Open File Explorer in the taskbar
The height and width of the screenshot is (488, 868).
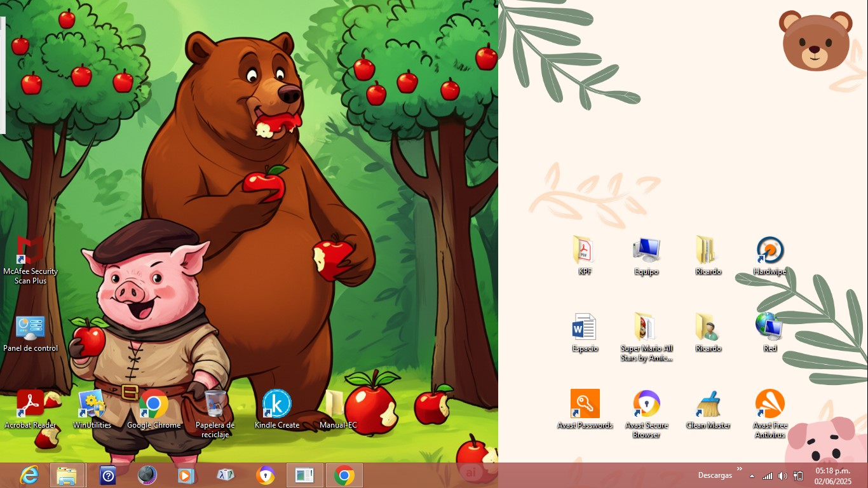point(67,475)
